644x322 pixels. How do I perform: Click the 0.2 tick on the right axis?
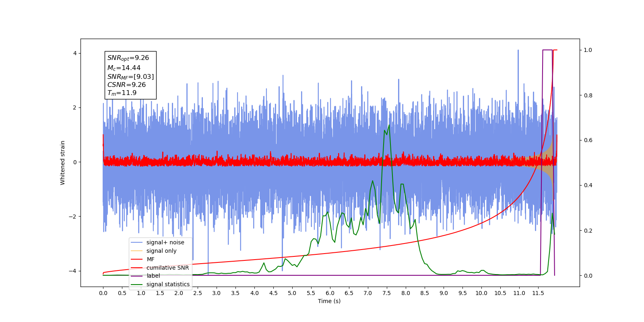coord(588,231)
